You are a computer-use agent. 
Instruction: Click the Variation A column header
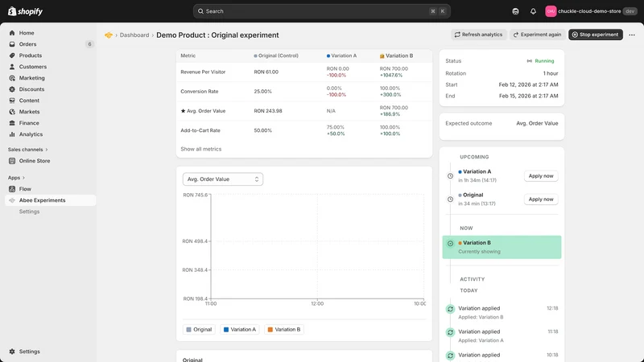(341, 56)
